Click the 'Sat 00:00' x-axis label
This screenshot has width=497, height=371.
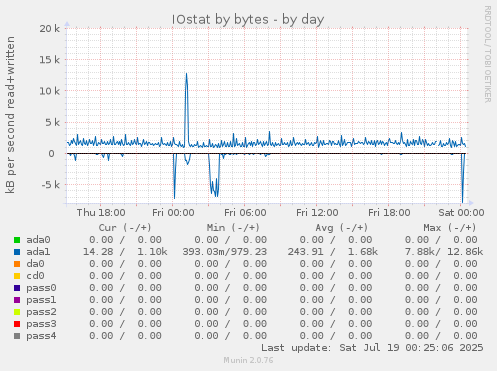click(x=461, y=213)
